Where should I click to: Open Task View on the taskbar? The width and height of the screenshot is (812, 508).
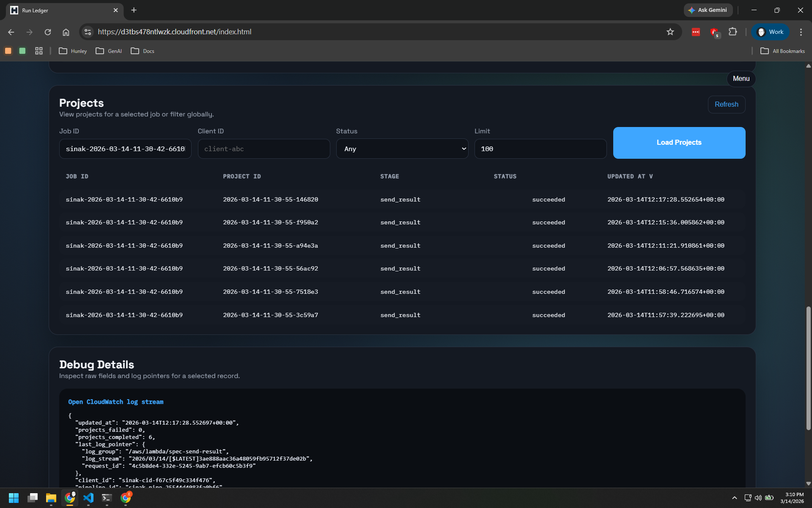click(x=33, y=498)
